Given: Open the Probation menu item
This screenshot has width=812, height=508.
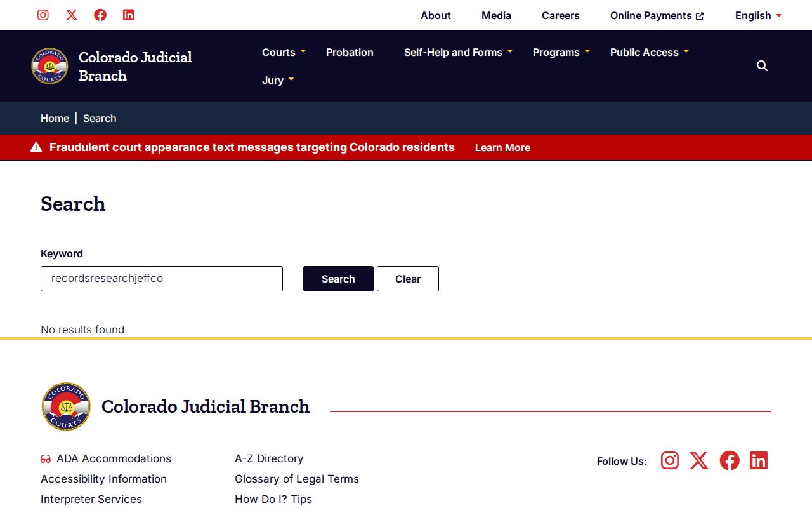Looking at the screenshot, I should 350,52.
